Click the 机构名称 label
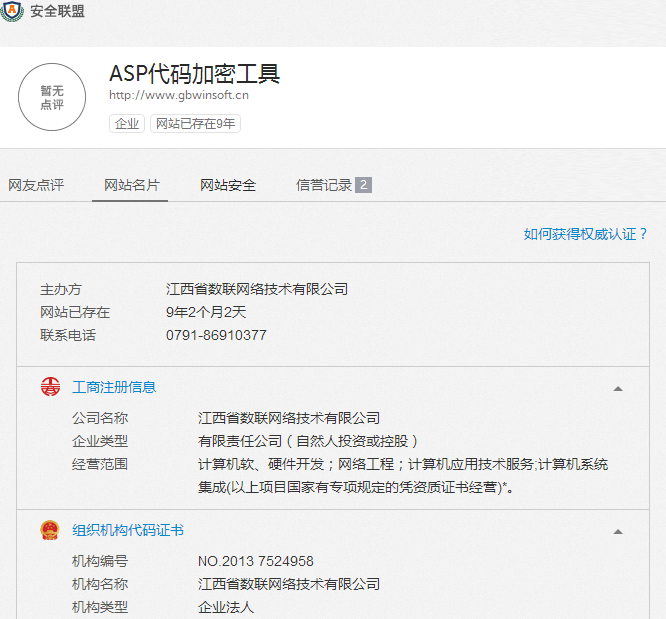The width and height of the screenshot is (666, 619). click(x=100, y=584)
